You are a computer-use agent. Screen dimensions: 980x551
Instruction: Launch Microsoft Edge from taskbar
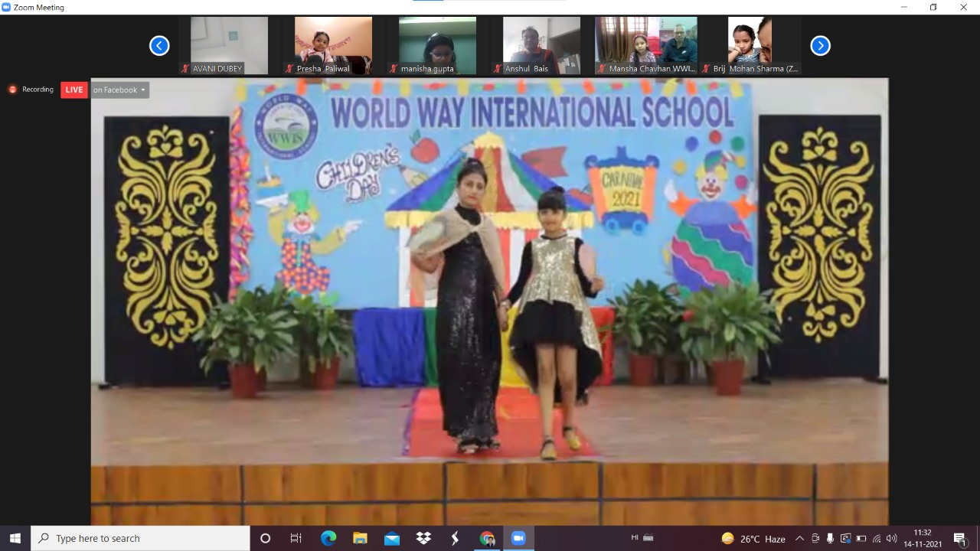(x=328, y=538)
